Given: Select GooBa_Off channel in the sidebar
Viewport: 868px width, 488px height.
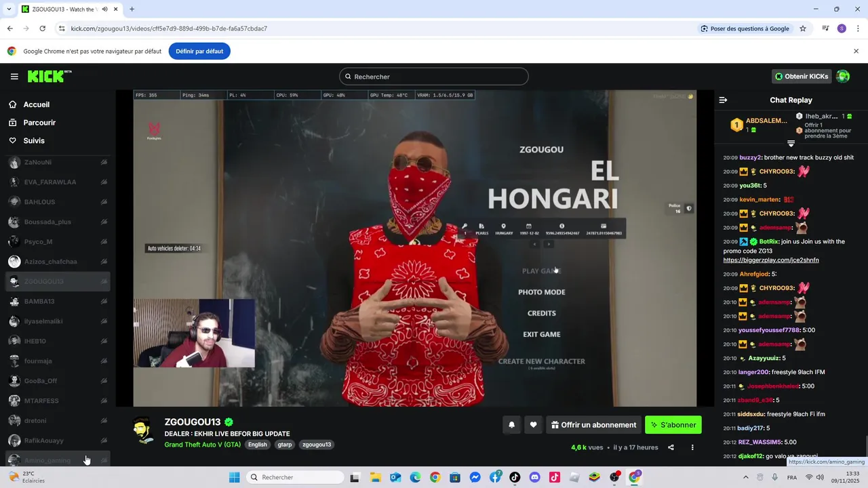Looking at the screenshot, I should point(58,381).
